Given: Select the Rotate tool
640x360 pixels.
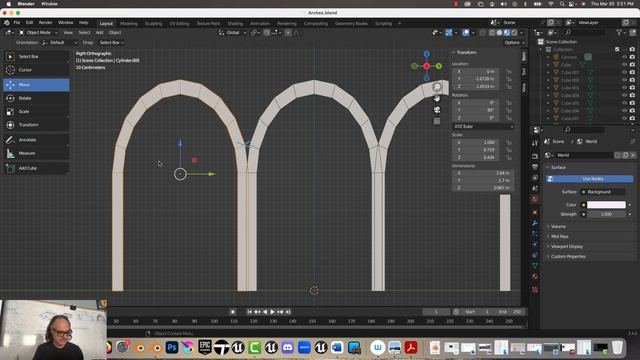Looking at the screenshot, I should pyautogui.click(x=36, y=98).
